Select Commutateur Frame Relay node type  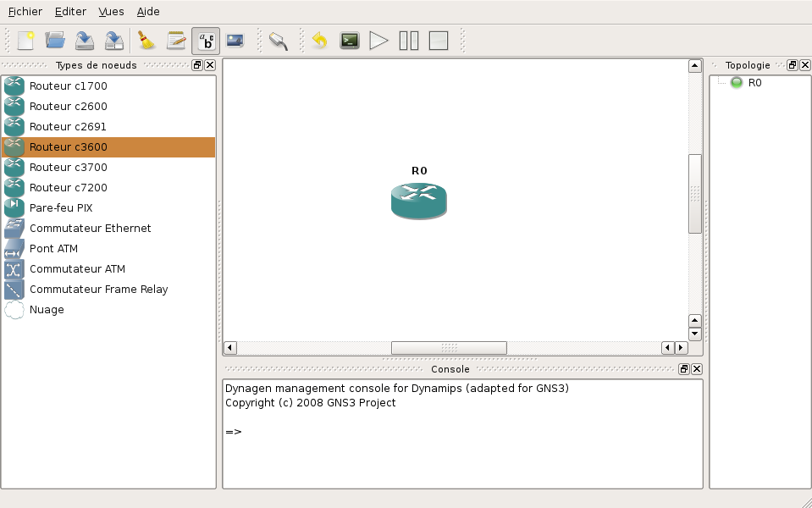click(108, 289)
